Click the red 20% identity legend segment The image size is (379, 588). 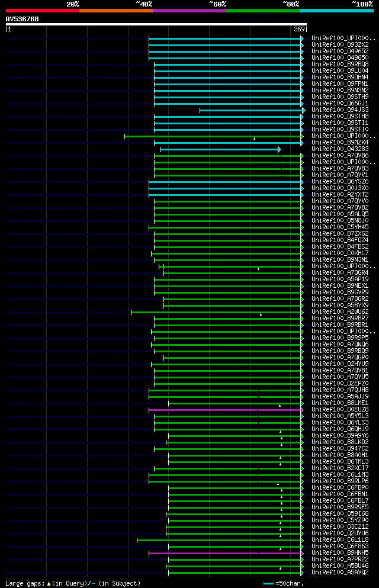click(43, 11)
